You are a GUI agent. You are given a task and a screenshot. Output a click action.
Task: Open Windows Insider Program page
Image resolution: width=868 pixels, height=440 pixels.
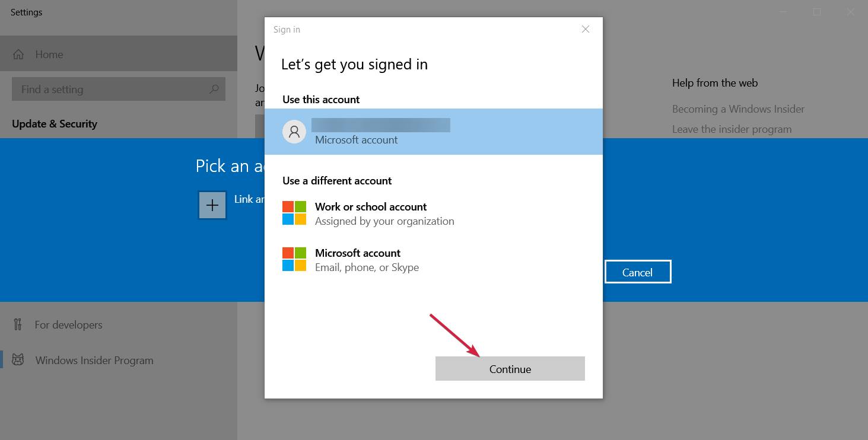(119, 360)
